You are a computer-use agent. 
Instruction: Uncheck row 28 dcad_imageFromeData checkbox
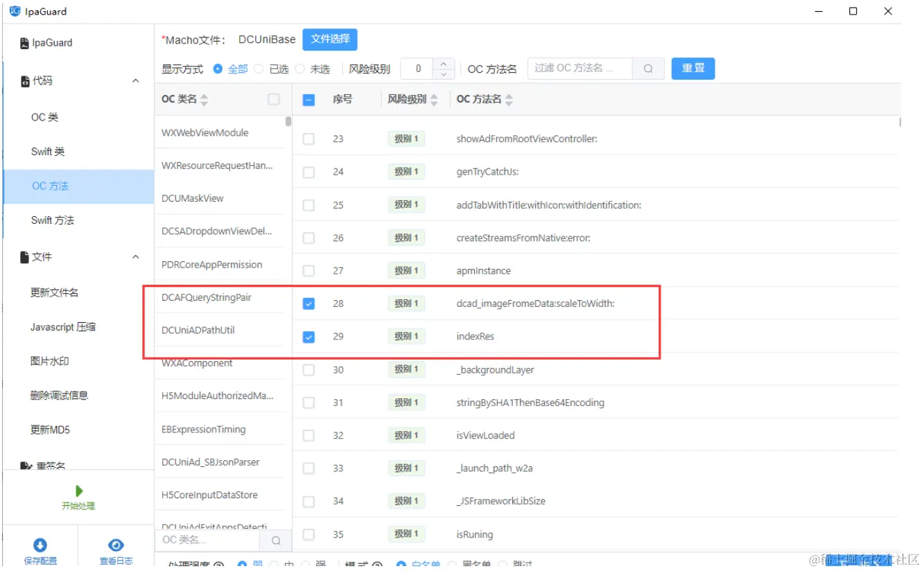tap(309, 304)
